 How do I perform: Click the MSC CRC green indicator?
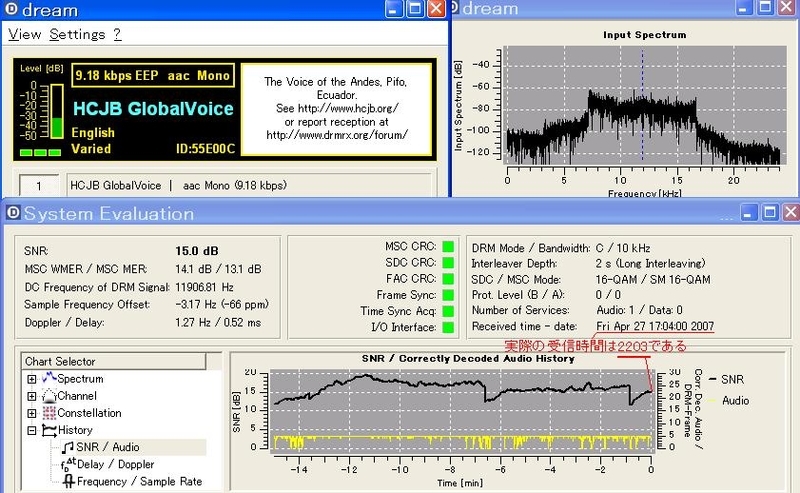[448, 246]
